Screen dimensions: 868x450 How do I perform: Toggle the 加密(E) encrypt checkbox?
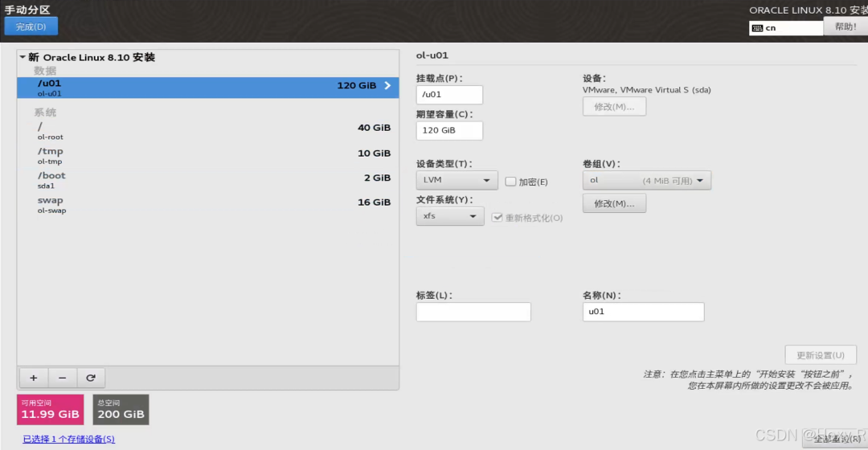[510, 182]
